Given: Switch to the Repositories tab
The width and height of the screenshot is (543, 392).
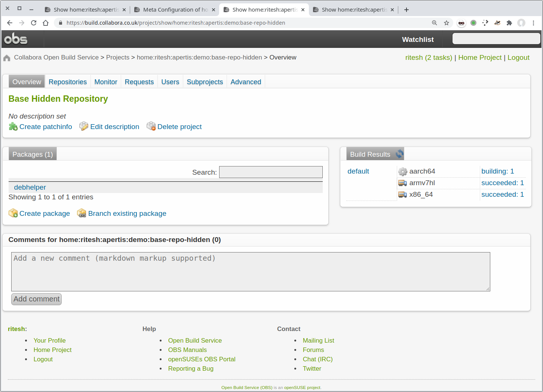Looking at the screenshot, I should click(68, 82).
